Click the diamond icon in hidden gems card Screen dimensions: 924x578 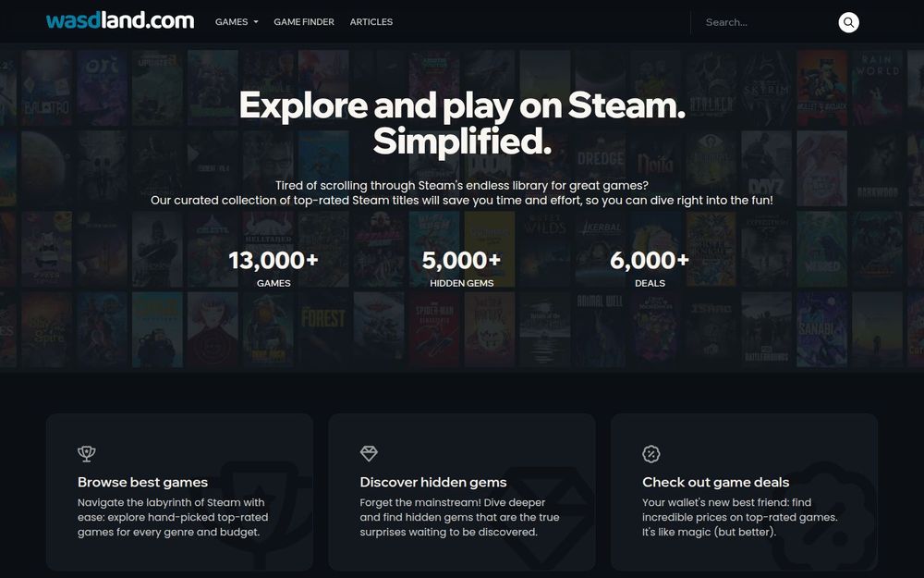(x=369, y=453)
